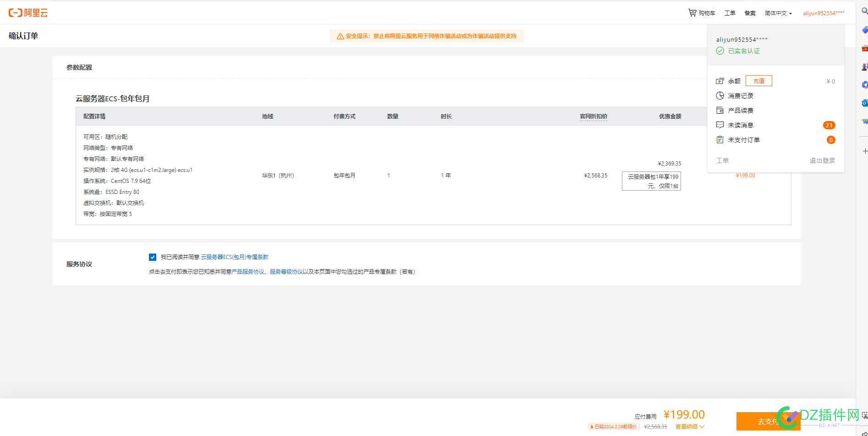The height and width of the screenshot is (436, 868).
Task: Click the balance wallet icon
Action: tap(720, 81)
